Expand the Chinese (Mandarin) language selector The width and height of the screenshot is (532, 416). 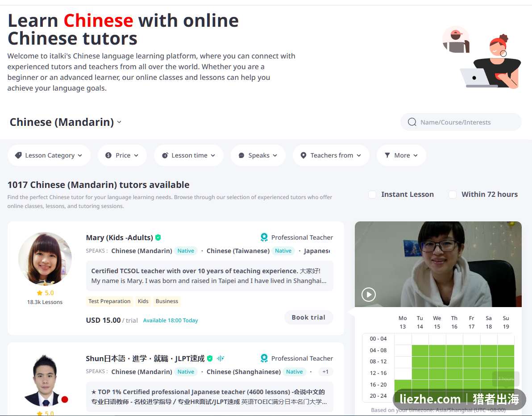[66, 122]
